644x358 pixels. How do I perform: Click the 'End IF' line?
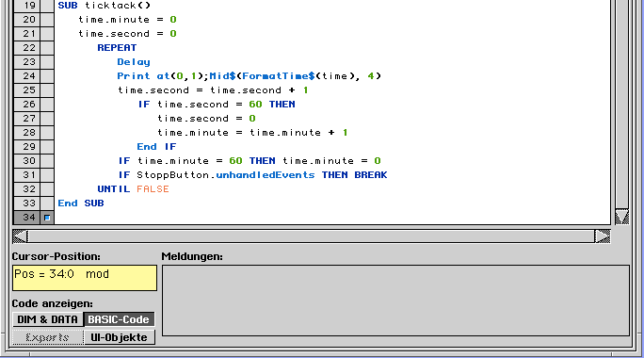tap(156, 147)
